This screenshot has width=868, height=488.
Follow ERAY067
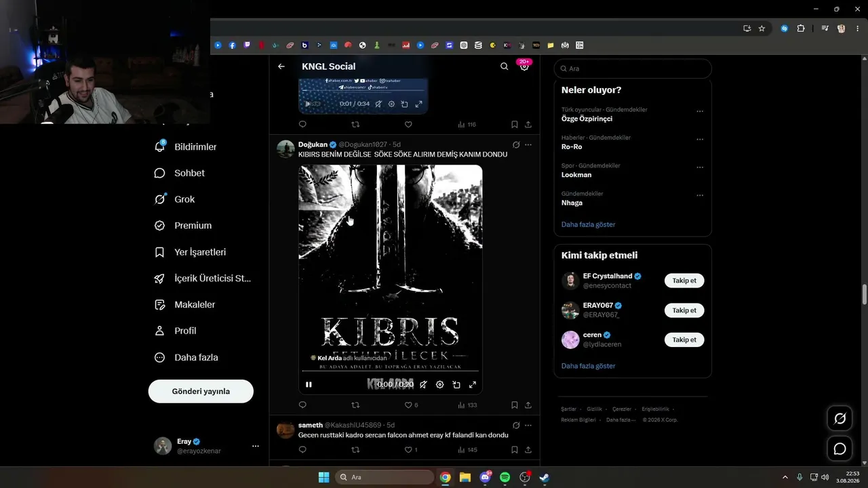pyautogui.click(x=684, y=310)
